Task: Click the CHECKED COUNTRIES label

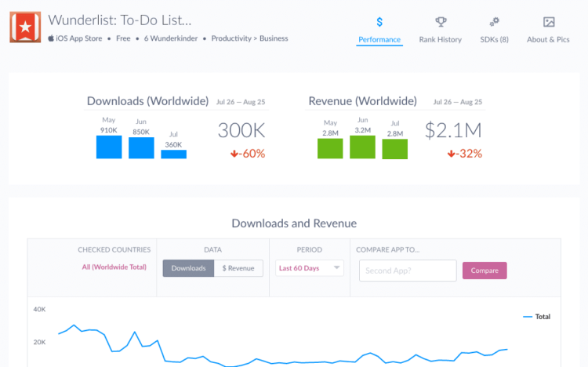Action: pos(114,249)
